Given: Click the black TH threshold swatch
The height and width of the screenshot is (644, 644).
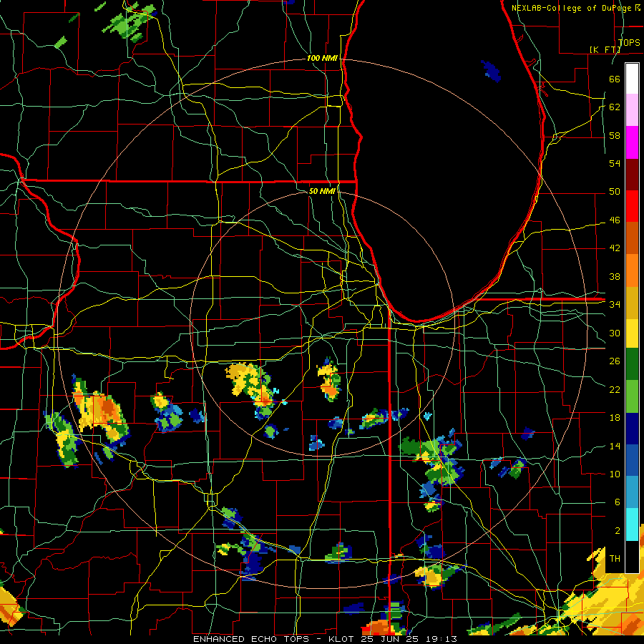Looking at the screenshot, I should (x=632, y=557).
